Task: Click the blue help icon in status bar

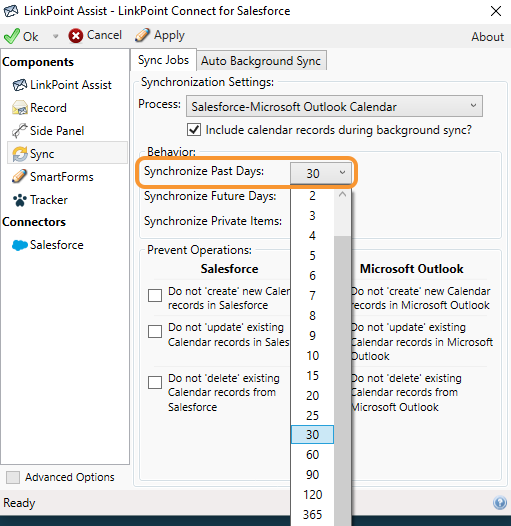Action: (500, 503)
